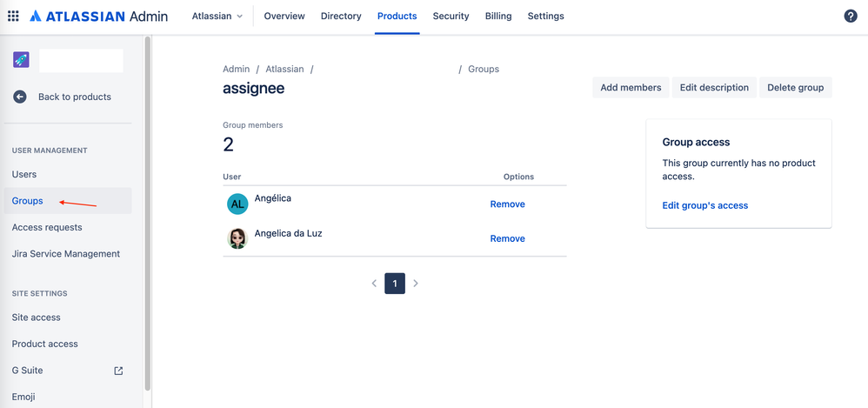Viewport: 868px width, 408px height.
Task: Open Access requests in the sidebar
Action: point(68,228)
